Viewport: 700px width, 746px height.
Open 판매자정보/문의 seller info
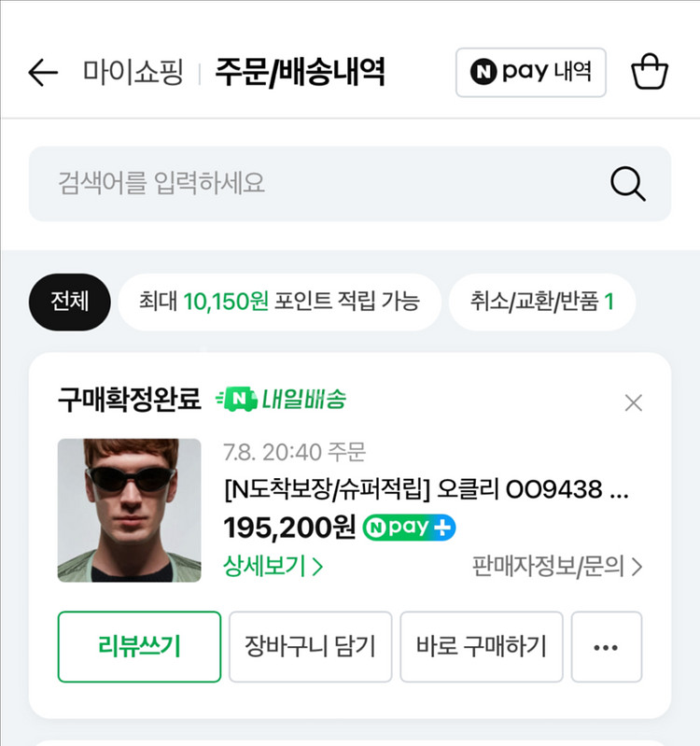[557, 566]
